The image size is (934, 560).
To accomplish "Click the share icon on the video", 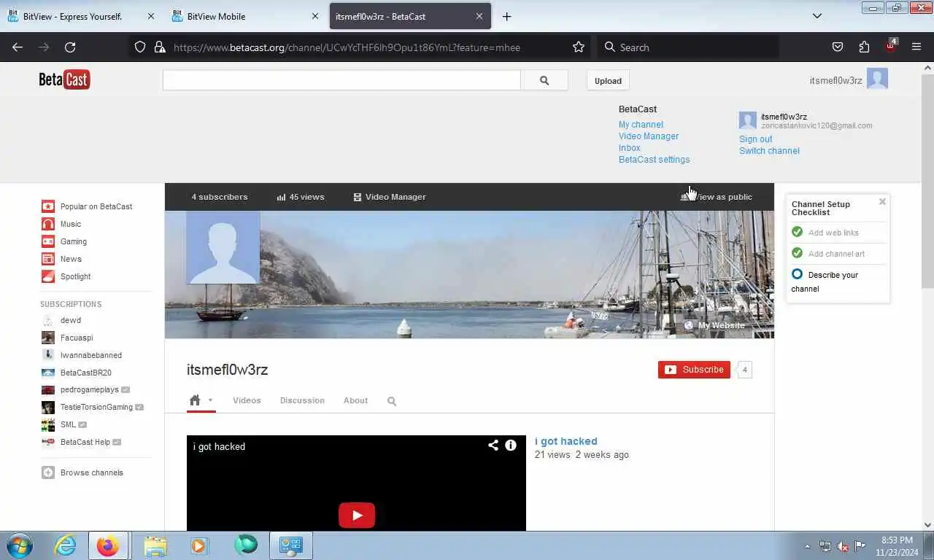I will [493, 446].
